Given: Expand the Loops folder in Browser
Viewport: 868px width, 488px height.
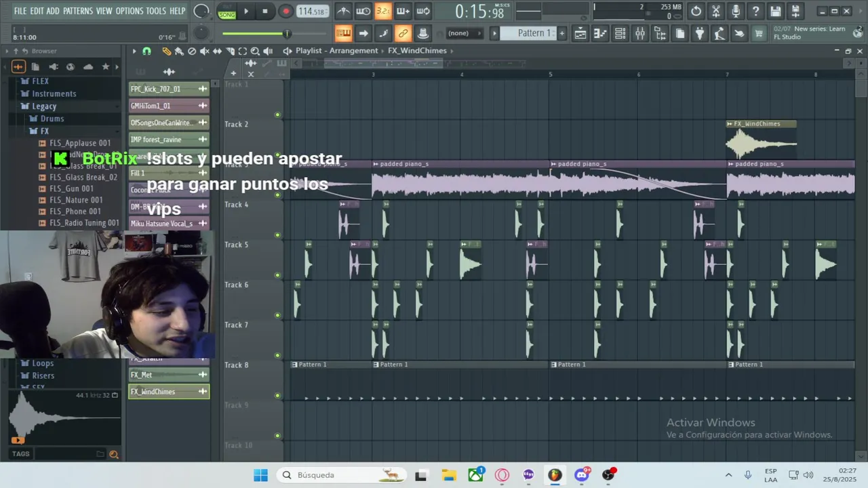Looking at the screenshot, I should click(43, 363).
